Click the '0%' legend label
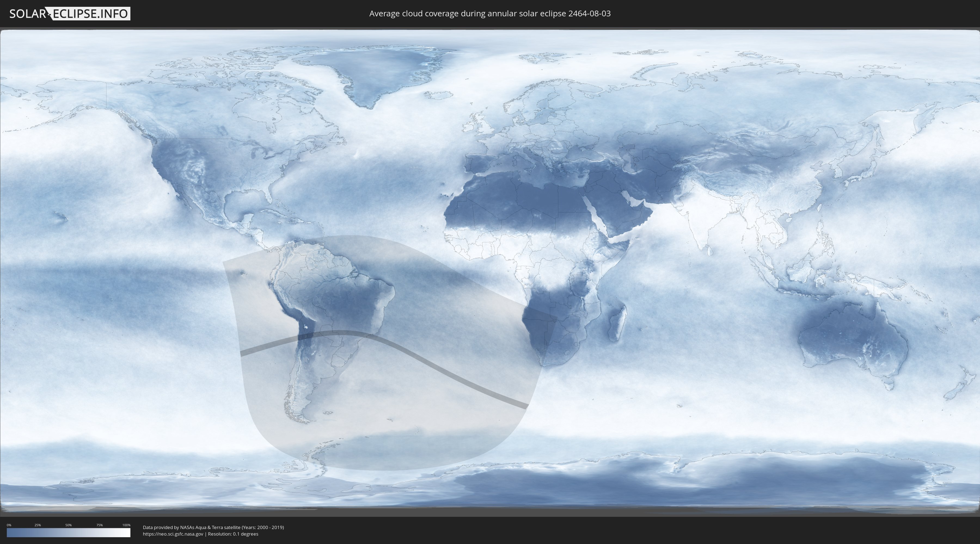 click(x=9, y=525)
